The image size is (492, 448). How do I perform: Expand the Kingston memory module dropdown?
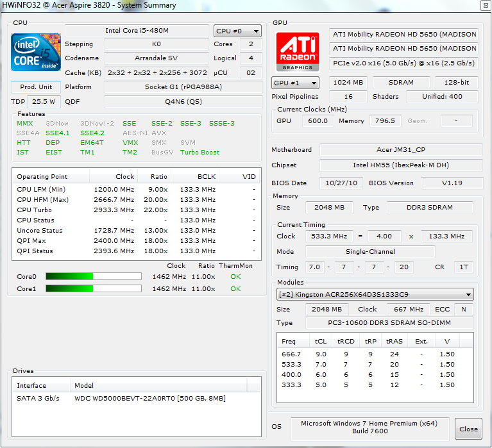point(375,294)
